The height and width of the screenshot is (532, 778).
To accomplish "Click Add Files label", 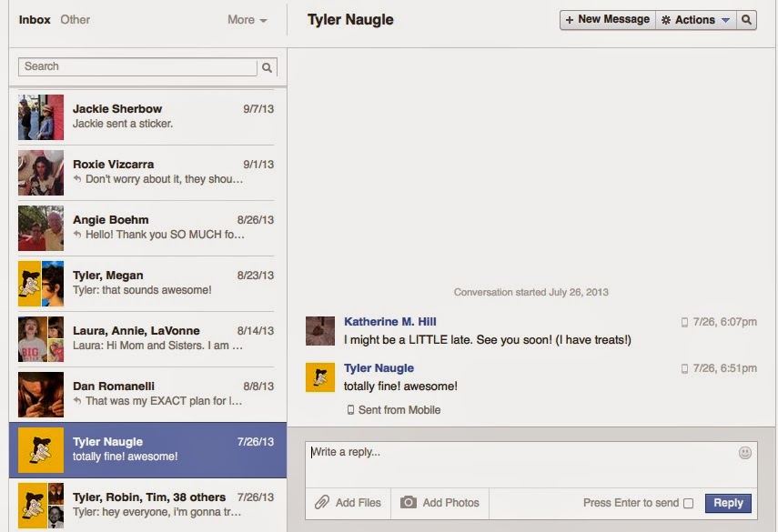I will 359,503.
